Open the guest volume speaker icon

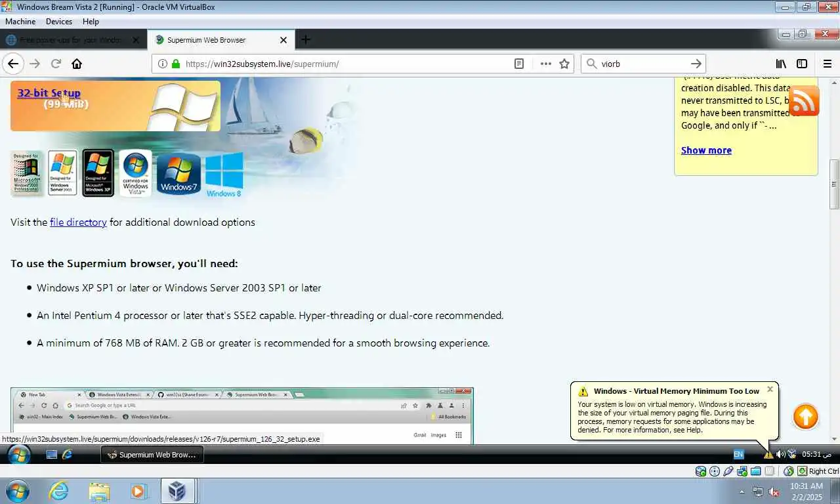[x=780, y=454]
